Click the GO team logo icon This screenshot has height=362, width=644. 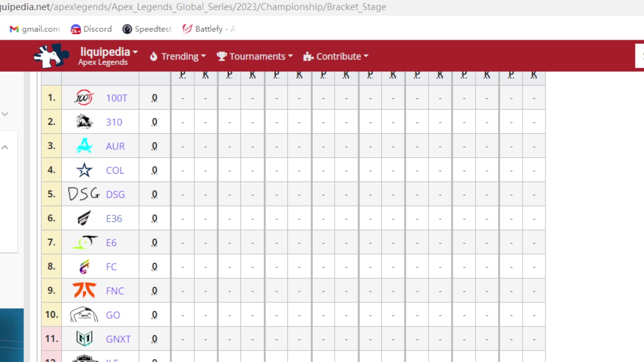click(84, 315)
